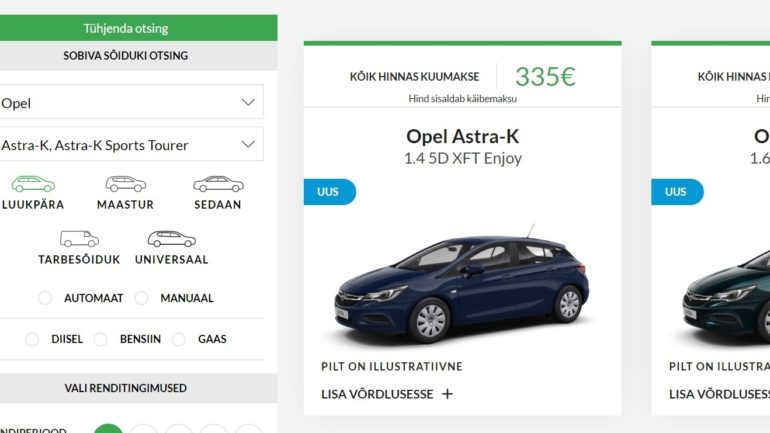Open the Opel Astra-K title link

pos(463,136)
